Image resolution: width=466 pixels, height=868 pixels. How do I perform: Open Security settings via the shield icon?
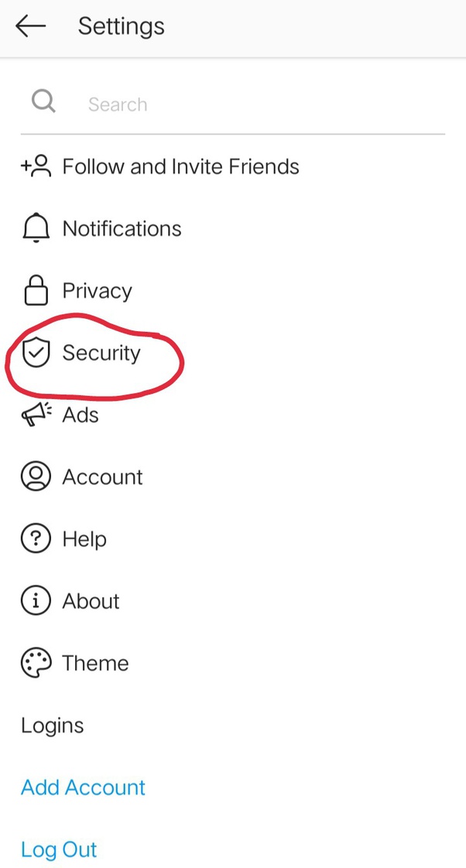(35, 353)
